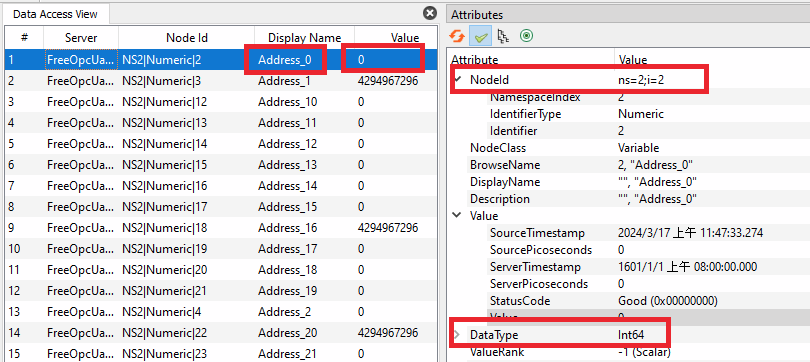Sort by the Display Name column header
Screen dimensions: 810x362
click(x=304, y=38)
